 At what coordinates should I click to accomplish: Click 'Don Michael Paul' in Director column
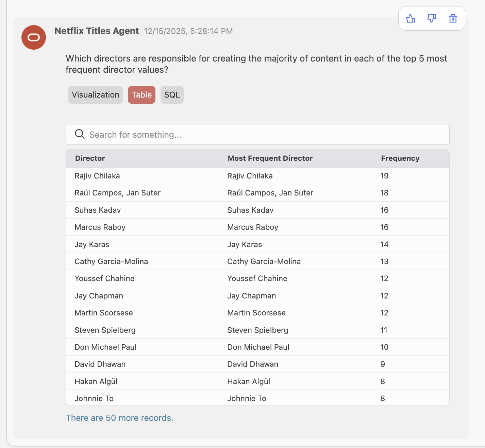click(x=105, y=347)
